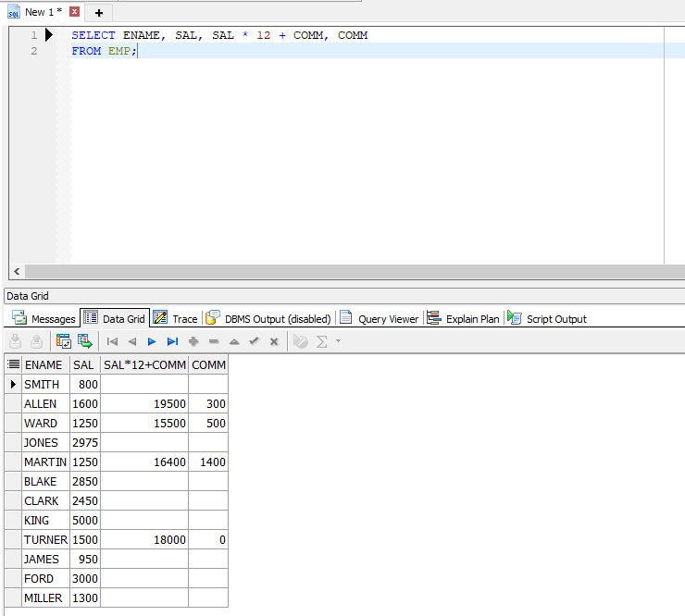Click the value 19500 in the grid
Screen dimensions: 685x616
point(144,404)
